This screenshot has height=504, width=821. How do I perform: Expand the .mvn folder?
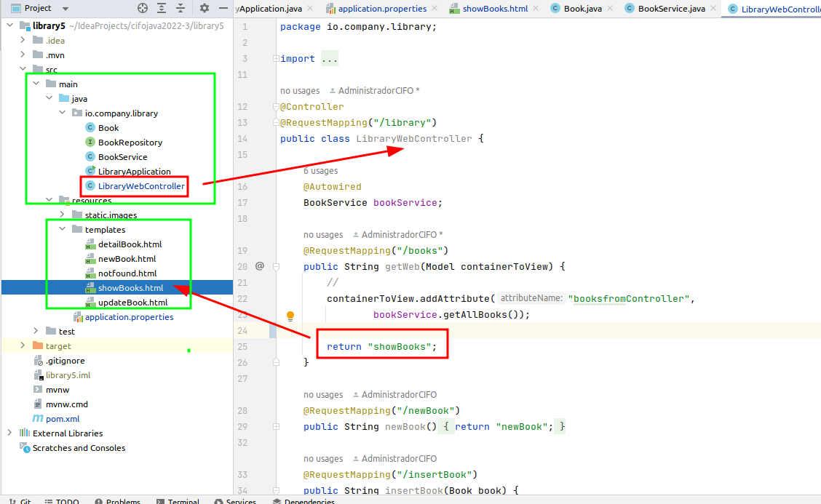23,55
